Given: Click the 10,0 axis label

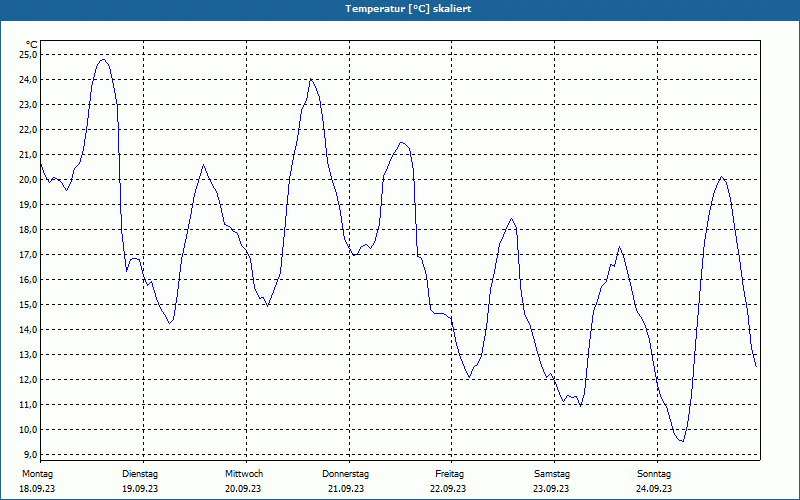Looking at the screenshot, I should (28, 429).
